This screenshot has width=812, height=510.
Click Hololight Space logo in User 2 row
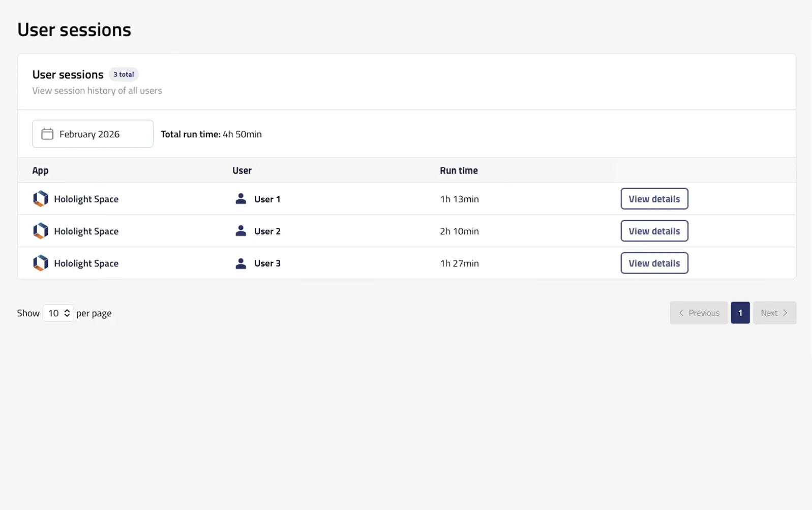click(41, 231)
